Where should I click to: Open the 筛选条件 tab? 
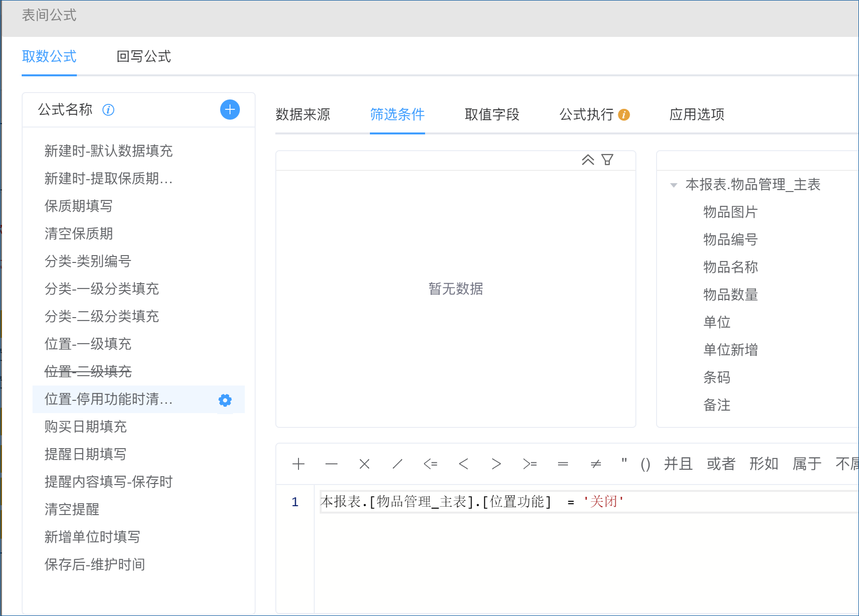[x=397, y=114]
